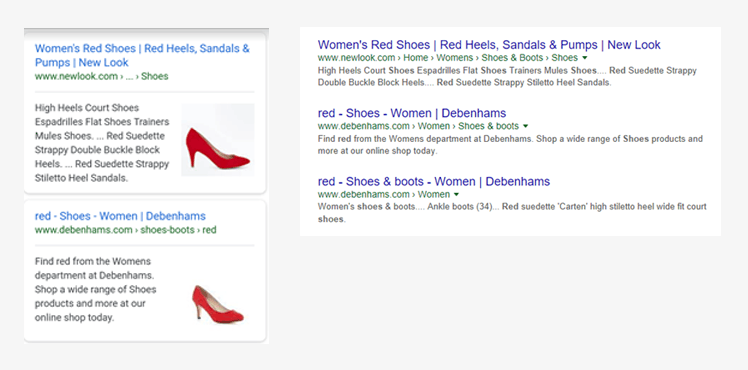Open mobile New Look Women's Red Shoes title link
The width and height of the screenshot is (748, 370).
tap(142, 55)
